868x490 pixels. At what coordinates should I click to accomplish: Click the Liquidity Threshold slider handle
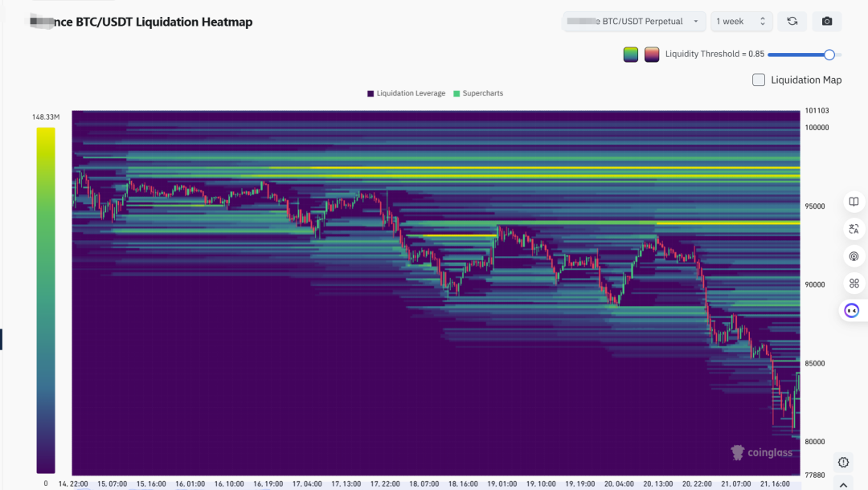pos(829,55)
